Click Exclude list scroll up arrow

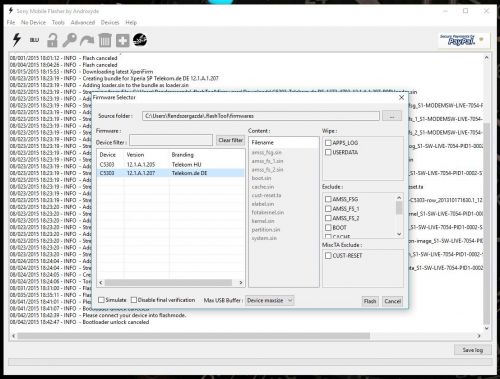tap(399, 198)
